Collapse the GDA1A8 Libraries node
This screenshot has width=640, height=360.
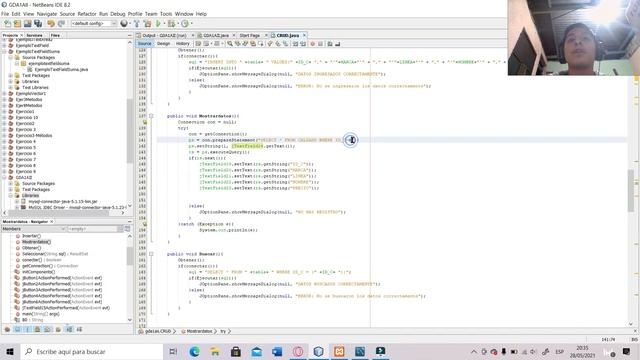click(x=11, y=196)
